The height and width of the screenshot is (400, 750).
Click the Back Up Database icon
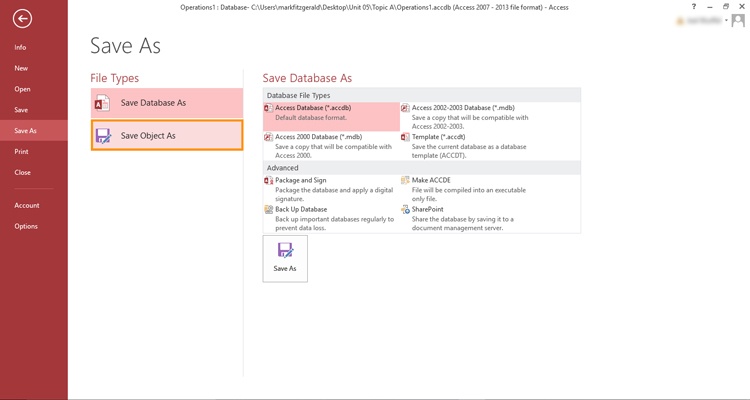pos(268,210)
